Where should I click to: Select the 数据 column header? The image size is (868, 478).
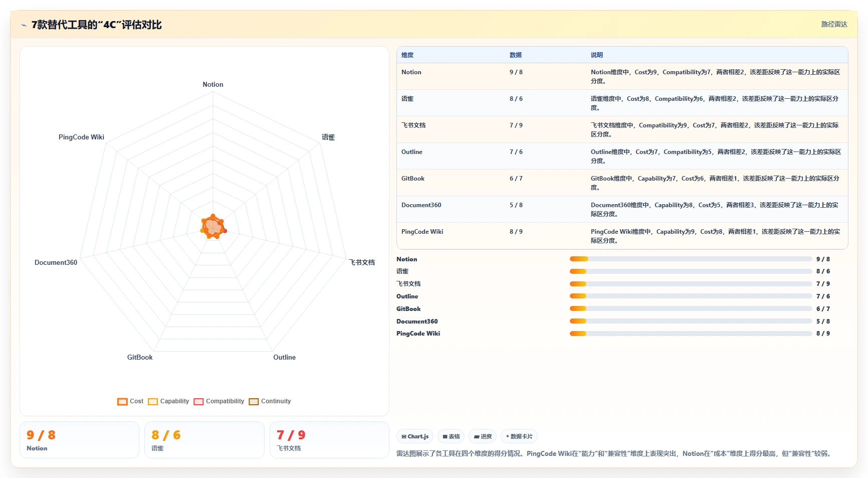point(516,55)
